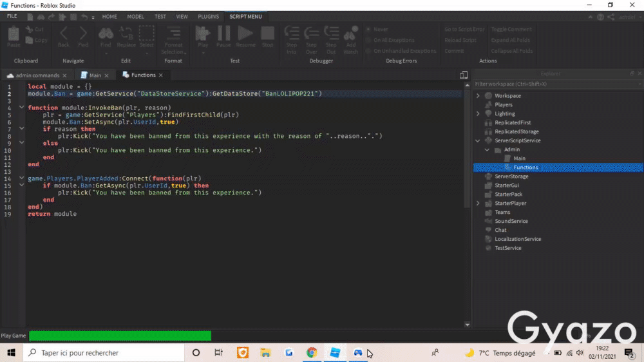Select On Unhandled Exceptions option
The height and width of the screenshot is (362, 644).
click(x=401, y=51)
